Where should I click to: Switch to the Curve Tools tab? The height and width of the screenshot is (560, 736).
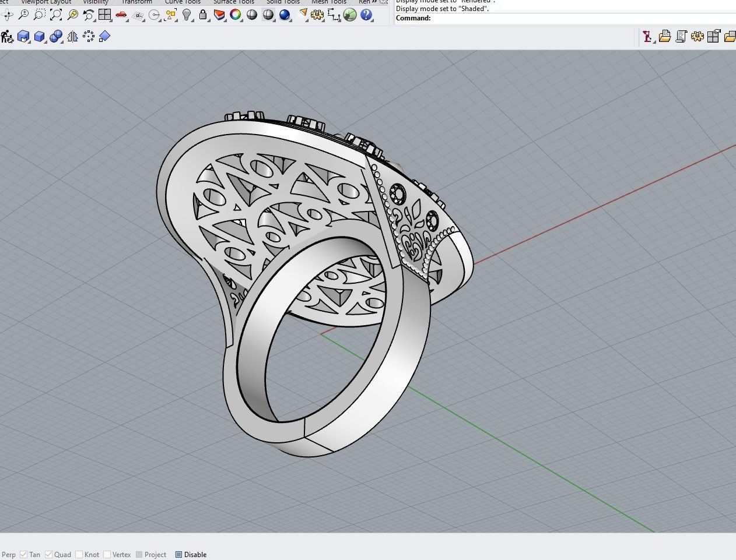point(183,2)
